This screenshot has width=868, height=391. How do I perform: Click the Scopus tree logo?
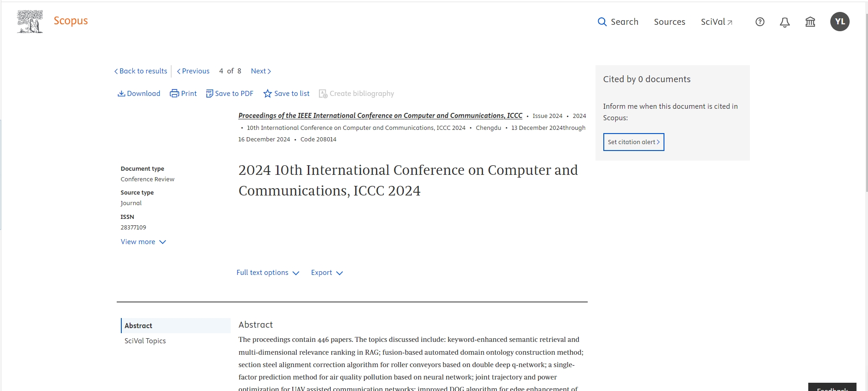point(30,22)
